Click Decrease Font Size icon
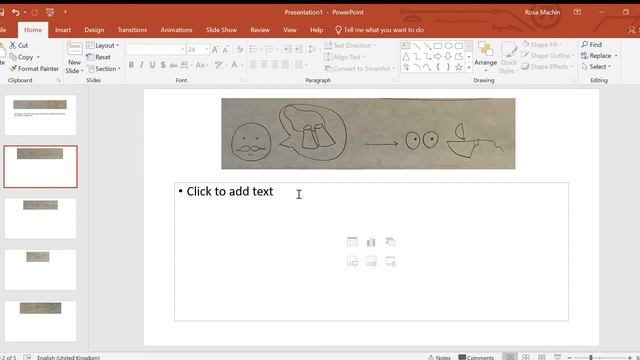The width and height of the screenshot is (640, 360). (x=225, y=49)
